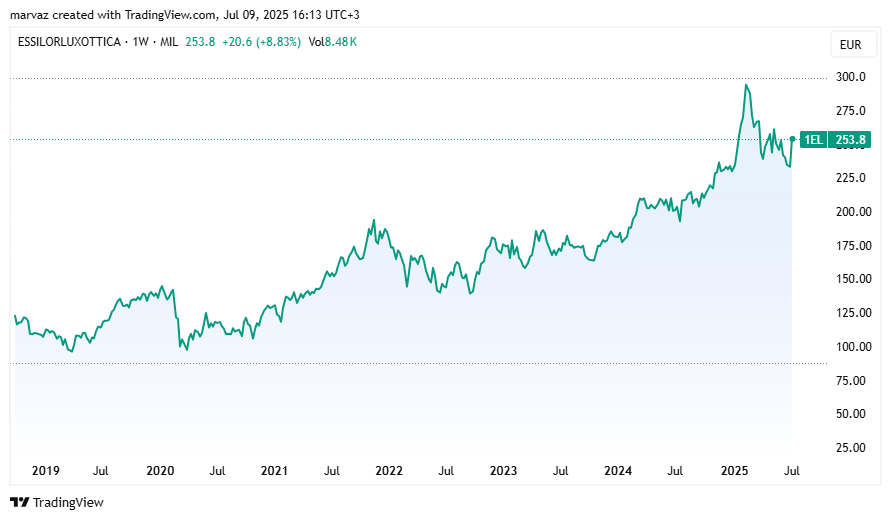Click the marvaz created with TradingView.com caption

click(x=185, y=15)
